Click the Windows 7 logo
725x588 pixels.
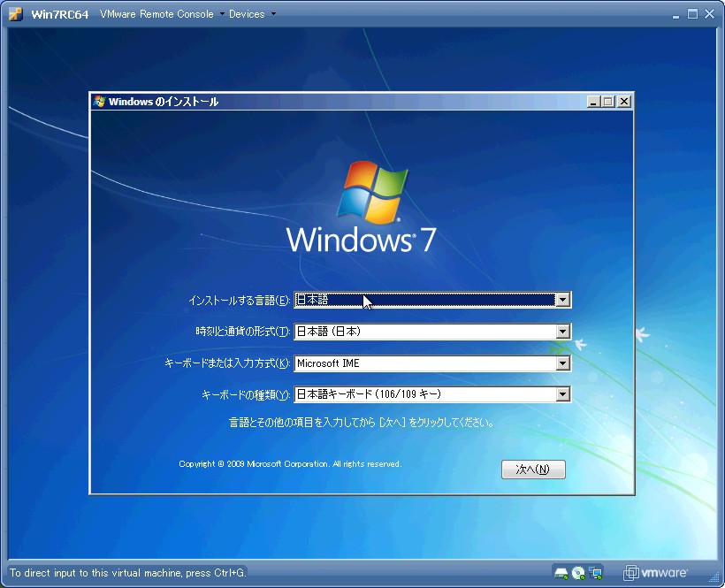coord(361,207)
